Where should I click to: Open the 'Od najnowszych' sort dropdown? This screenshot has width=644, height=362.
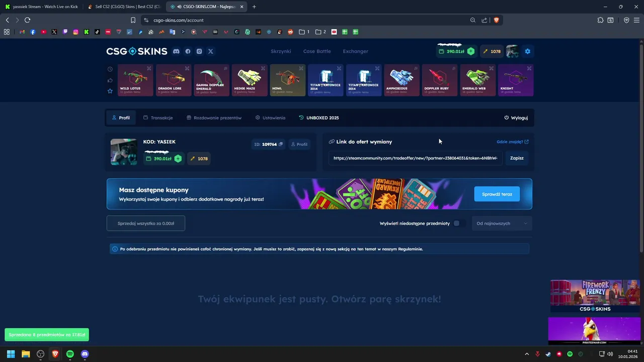(x=502, y=223)
